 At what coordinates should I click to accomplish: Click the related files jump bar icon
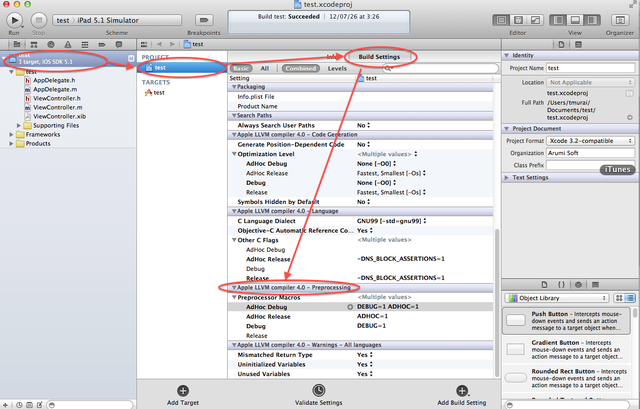[x=144, y=44]
